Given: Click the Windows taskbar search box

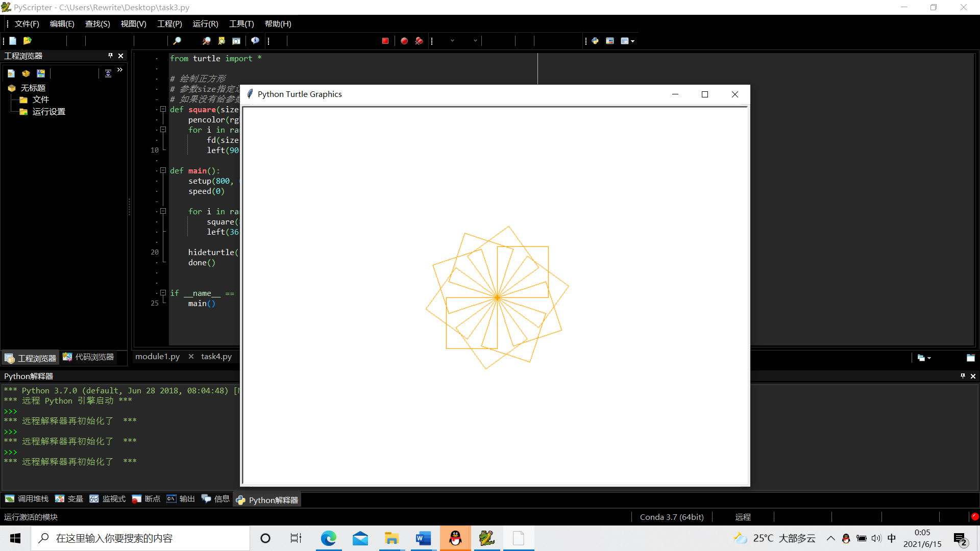Looking at the screenshot, I should (x=140, y=538).
